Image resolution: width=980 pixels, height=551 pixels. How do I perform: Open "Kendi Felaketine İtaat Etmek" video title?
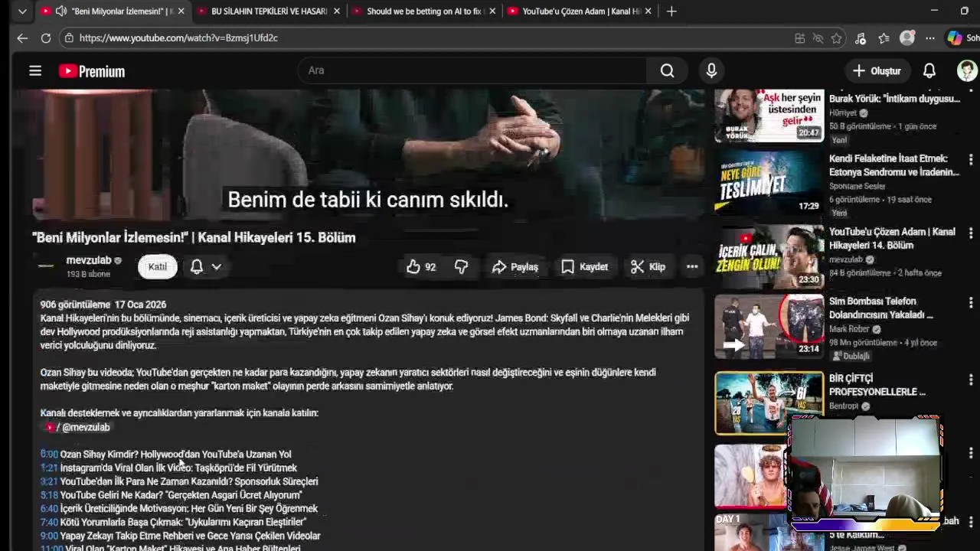(x=894, y=165)
